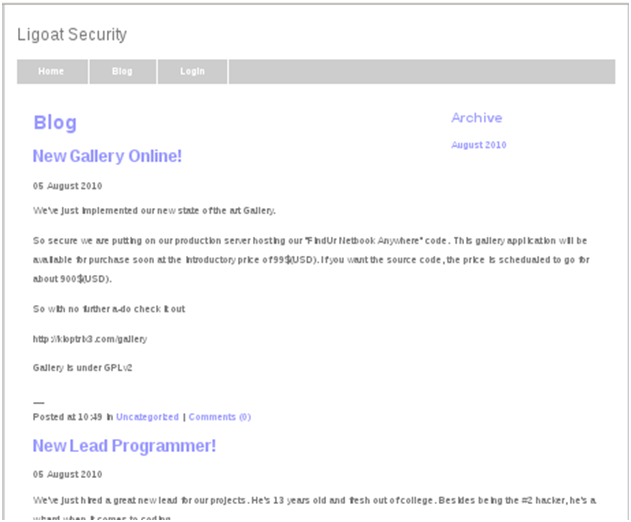Open the August 2010 archive link

(x=479, y=145)
